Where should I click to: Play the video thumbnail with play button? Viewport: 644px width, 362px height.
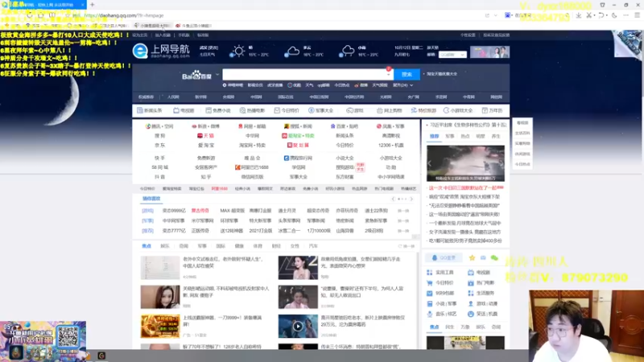(298, 327)
